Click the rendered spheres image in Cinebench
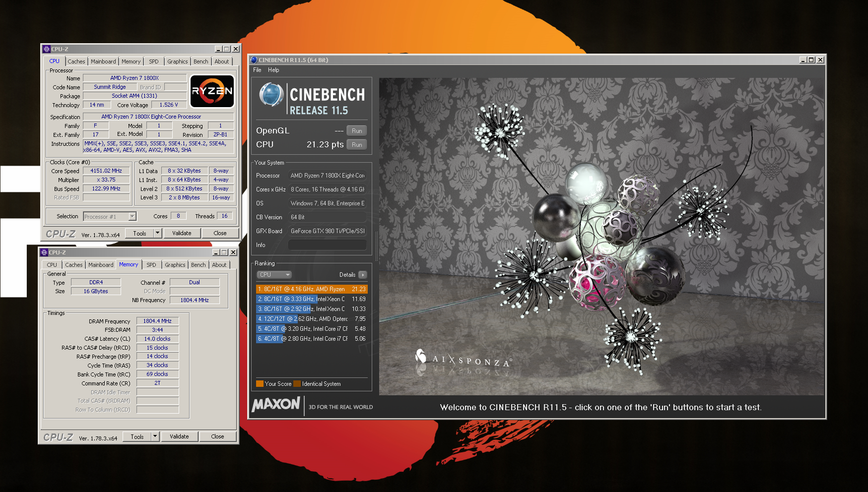The height and width of the screenshot is (492, 868). point(601,236)
